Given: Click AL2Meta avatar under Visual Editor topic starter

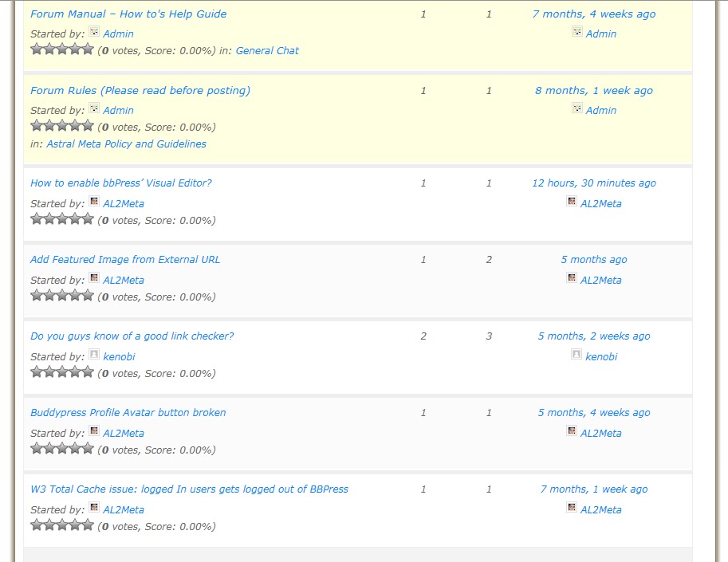Looking at the screenshot, I should (x=94, y=201).
